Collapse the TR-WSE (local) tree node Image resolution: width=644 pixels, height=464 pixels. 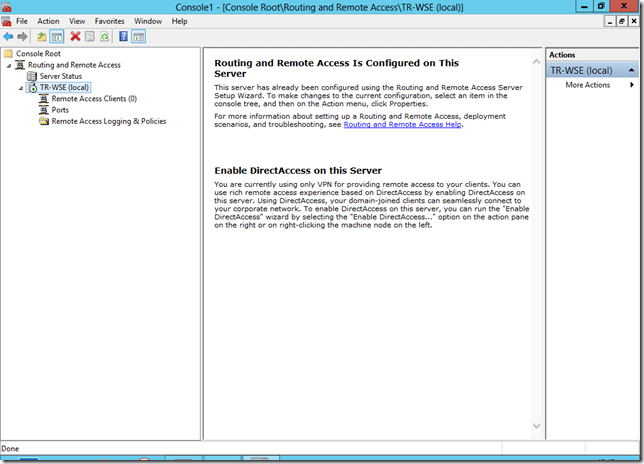(x=19, y=88)
